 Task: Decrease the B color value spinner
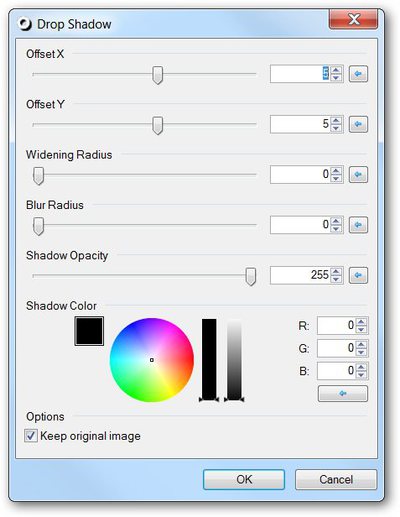pyautogui.click(x=361, y=375)
